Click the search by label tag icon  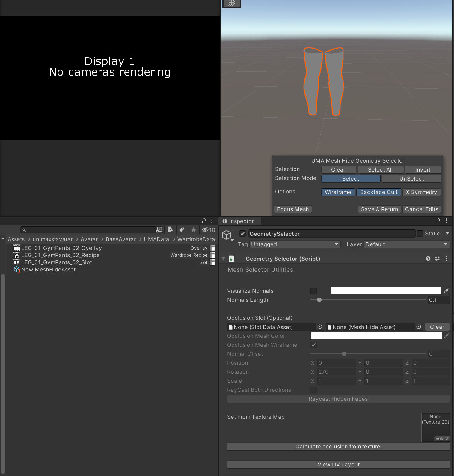pyautogui.click(x=182, y=230)
